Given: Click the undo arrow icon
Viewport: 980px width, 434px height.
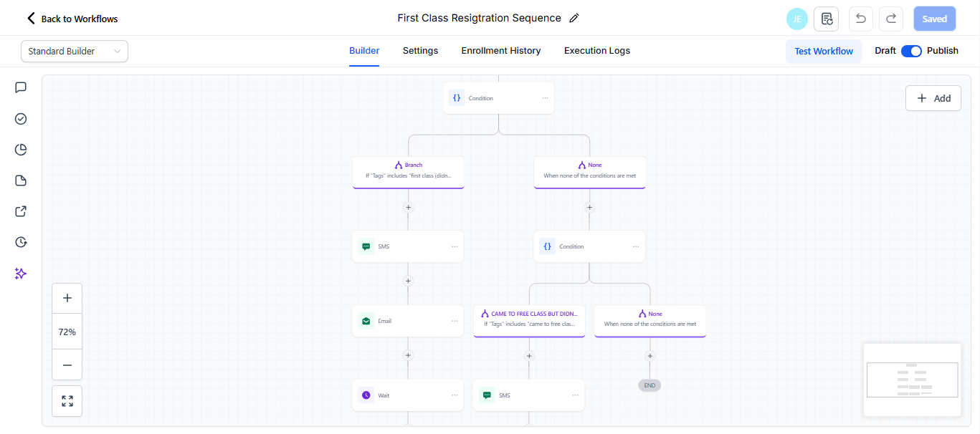Looking at the screenshot, I should (860, 19).
